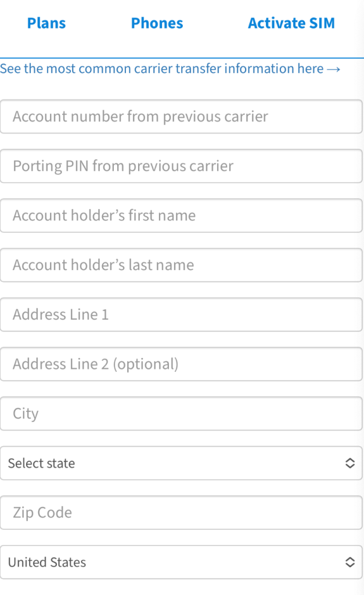Focus the optional Address Line 2 field

point(181,364)
